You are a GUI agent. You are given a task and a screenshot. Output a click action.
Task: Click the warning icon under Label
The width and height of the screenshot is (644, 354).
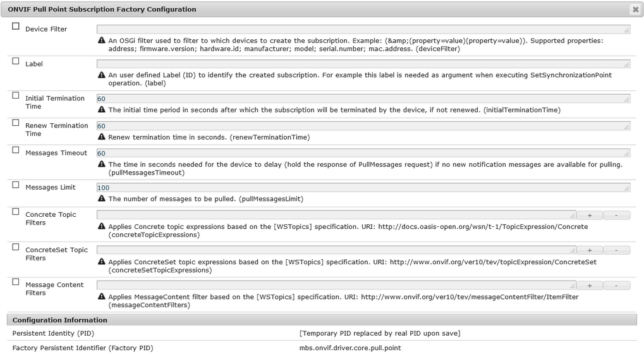pos(102,75)
